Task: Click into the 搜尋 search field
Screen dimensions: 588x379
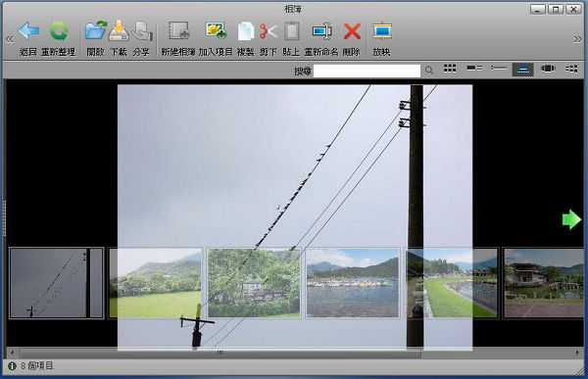Action: pyautogui.click(x=367, y=71)
